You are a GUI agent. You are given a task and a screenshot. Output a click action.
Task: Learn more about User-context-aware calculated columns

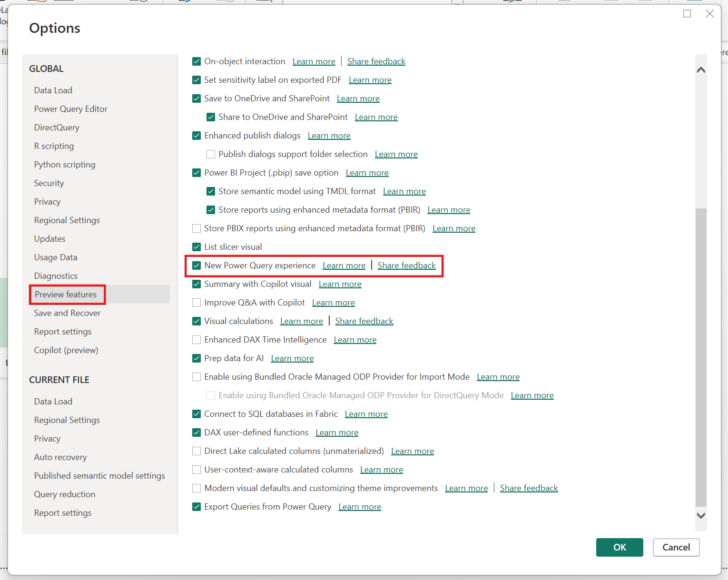pos(382,470)
